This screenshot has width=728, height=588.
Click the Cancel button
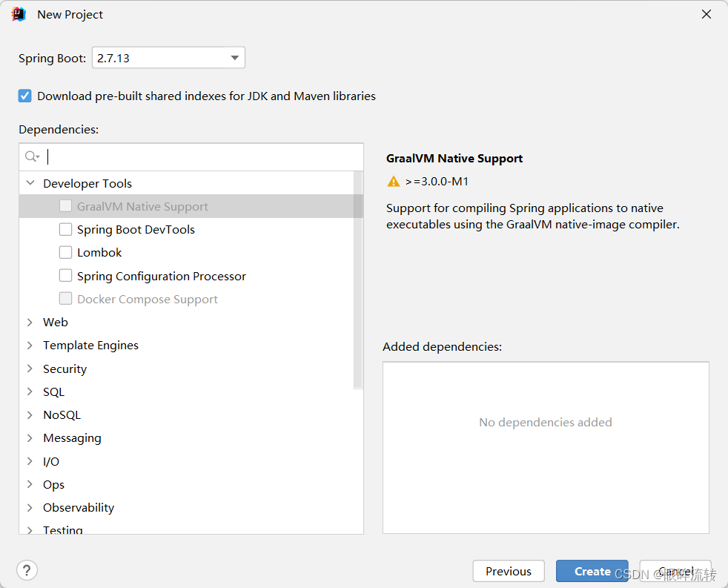(x=675, y=571)
